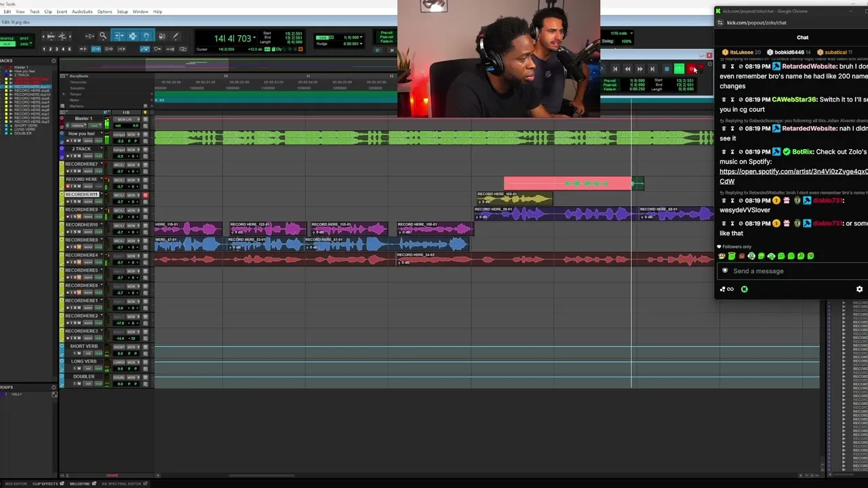Click the green Kick logo below message box
This screenshot has height=488, width=868.
pos(744,289)
